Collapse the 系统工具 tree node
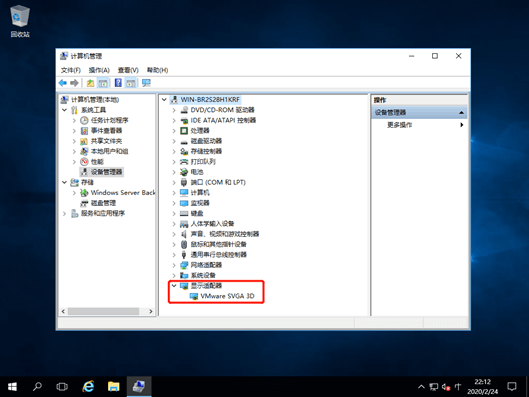Viewport: 529px width, 397px height. click(64, 110)
